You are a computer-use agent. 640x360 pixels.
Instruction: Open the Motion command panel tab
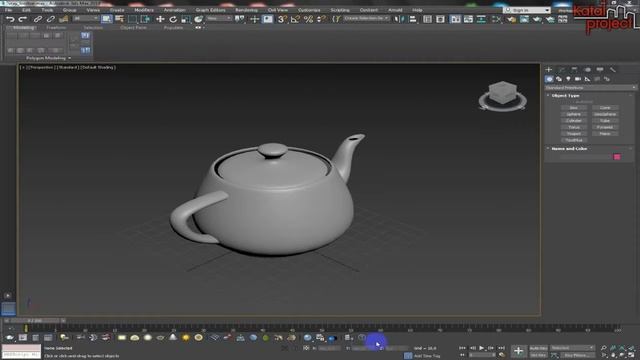pos(587,70)
